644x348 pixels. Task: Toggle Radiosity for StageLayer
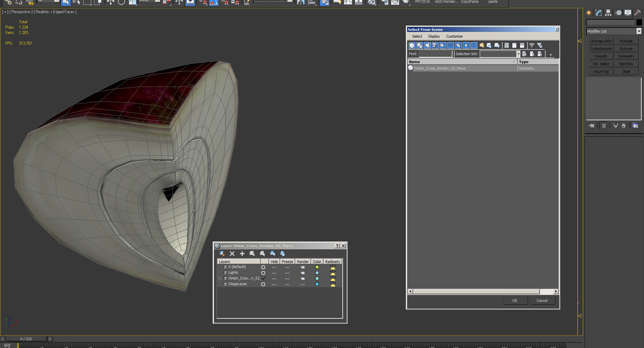(332, 284)
